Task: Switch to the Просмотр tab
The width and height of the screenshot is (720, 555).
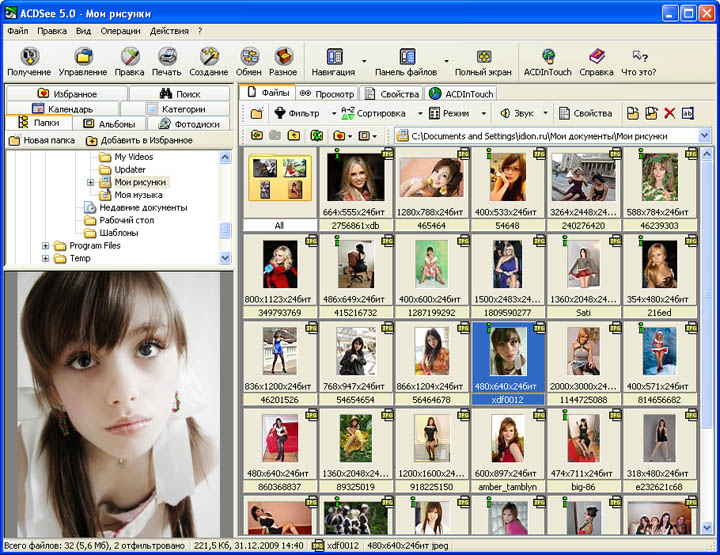Action: [327, 94]
